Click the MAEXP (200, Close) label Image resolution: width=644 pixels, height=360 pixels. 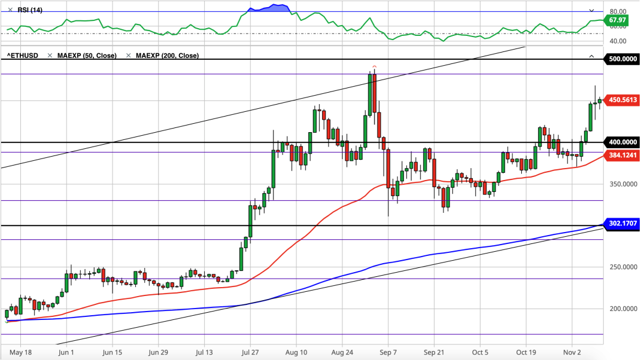(x=167, y=56)
